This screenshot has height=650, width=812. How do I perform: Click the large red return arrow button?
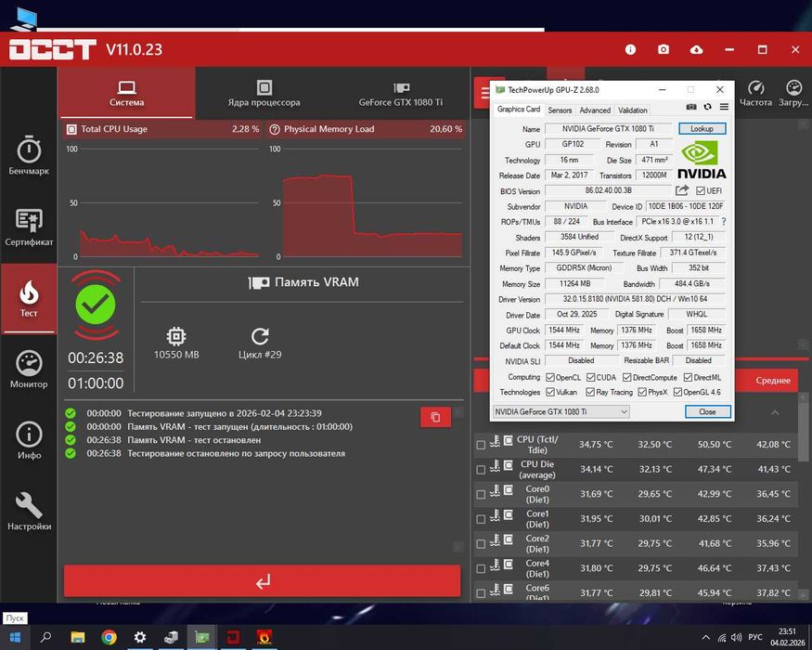[x=262, y=581]
